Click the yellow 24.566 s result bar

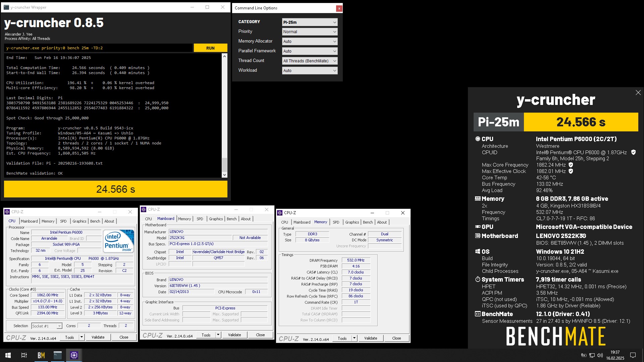click(x=116, y=189)
